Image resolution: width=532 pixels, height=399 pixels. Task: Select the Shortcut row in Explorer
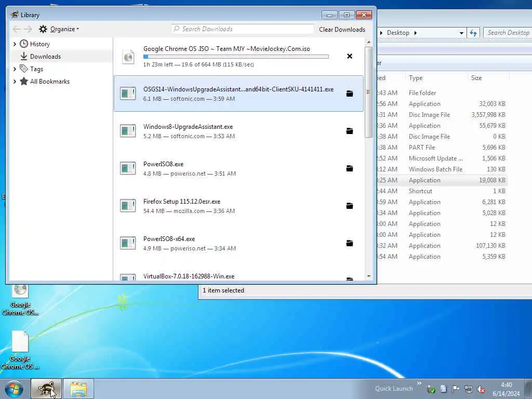point(443,191)
